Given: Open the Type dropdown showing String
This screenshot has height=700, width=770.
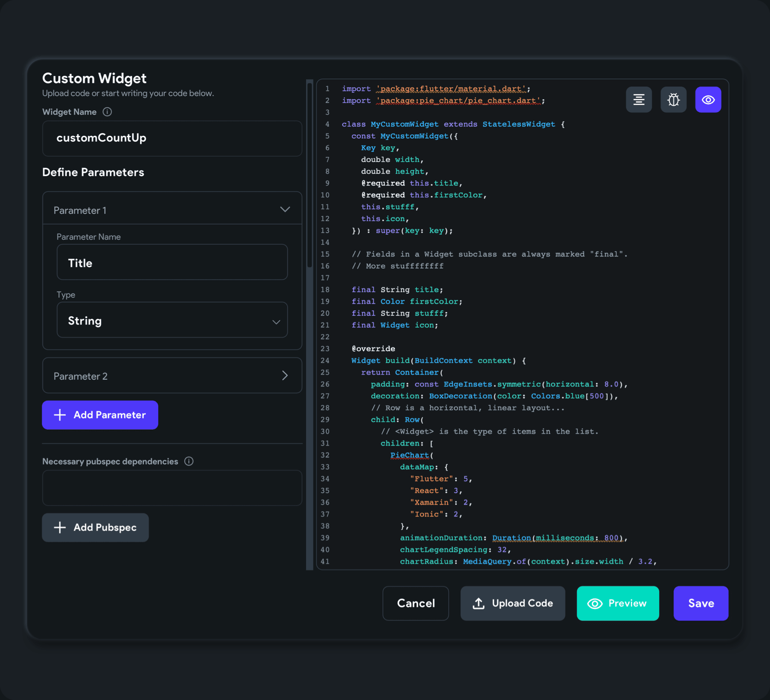Looking at the screenshot, I should coord(172,320).
